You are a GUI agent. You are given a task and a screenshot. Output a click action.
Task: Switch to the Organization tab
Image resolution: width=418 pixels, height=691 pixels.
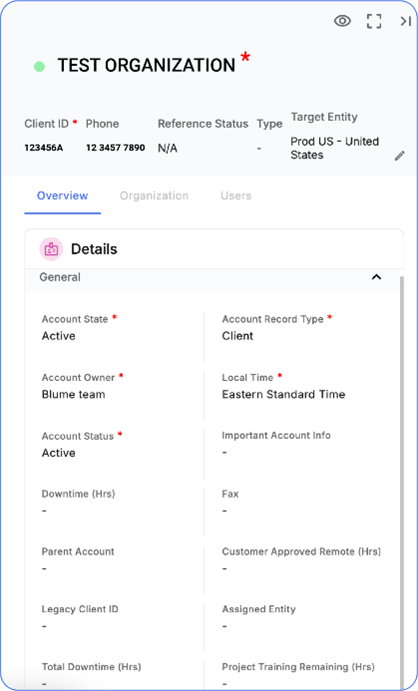pyautogui.click(x=154, y=196)
